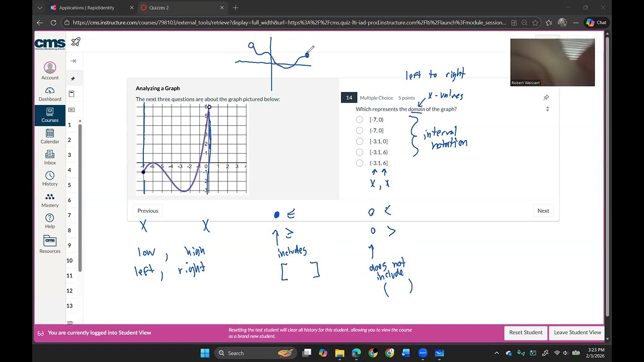Go to the Next question
This screenshot has width=644, height=362.
(x=543, y=211)
